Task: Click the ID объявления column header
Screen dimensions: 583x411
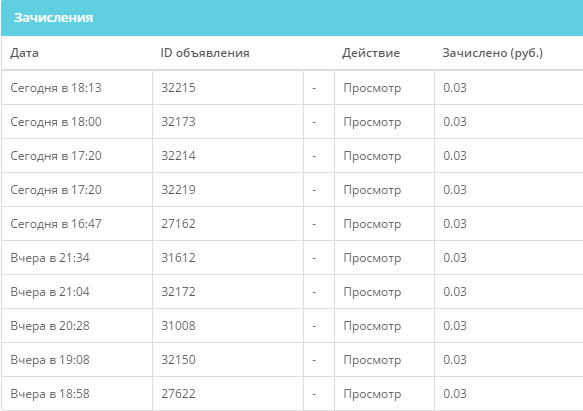Action: pyautogui.click(x=205, y=53)
